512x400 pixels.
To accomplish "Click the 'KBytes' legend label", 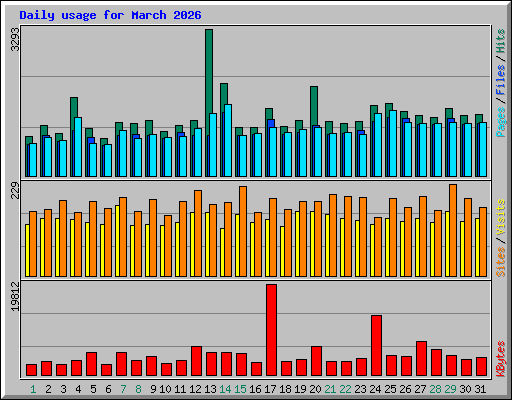I will [501, 359].
